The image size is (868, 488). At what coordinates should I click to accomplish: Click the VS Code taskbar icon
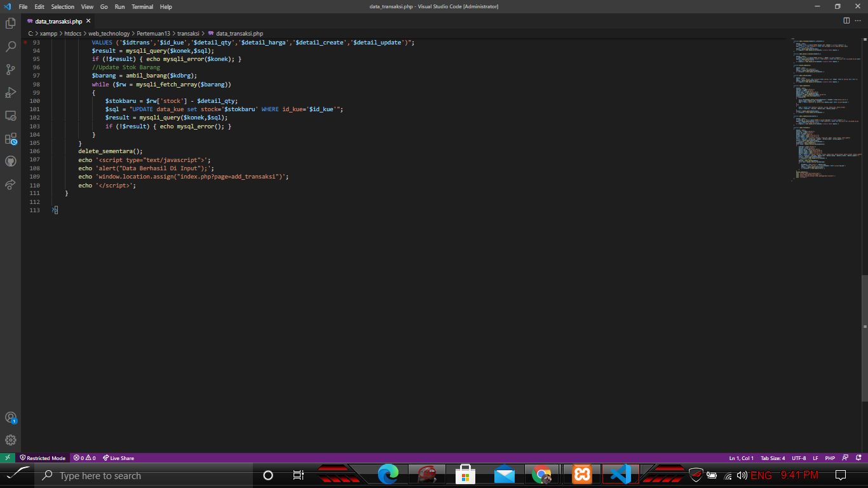620,475
